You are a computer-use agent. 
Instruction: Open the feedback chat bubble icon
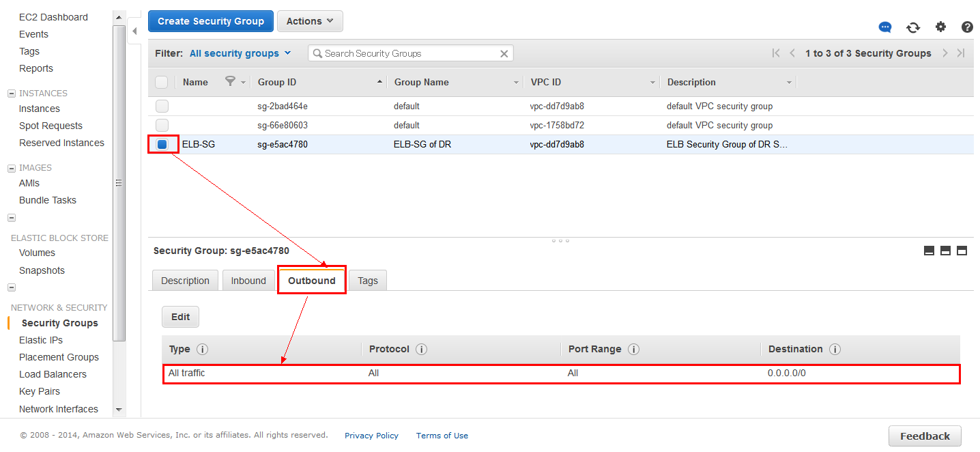[x=885, y=27]
